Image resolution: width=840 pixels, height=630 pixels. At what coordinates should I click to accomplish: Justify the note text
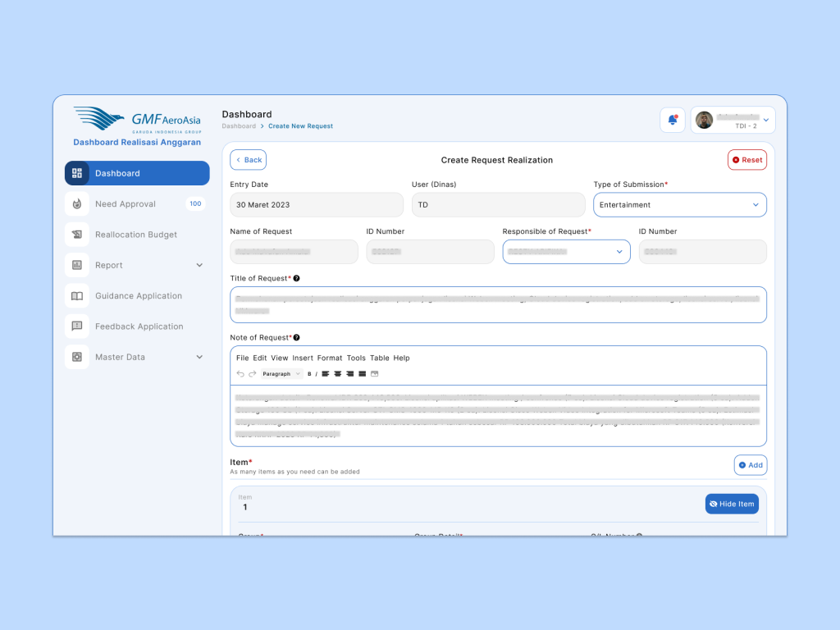pos(363,374)
